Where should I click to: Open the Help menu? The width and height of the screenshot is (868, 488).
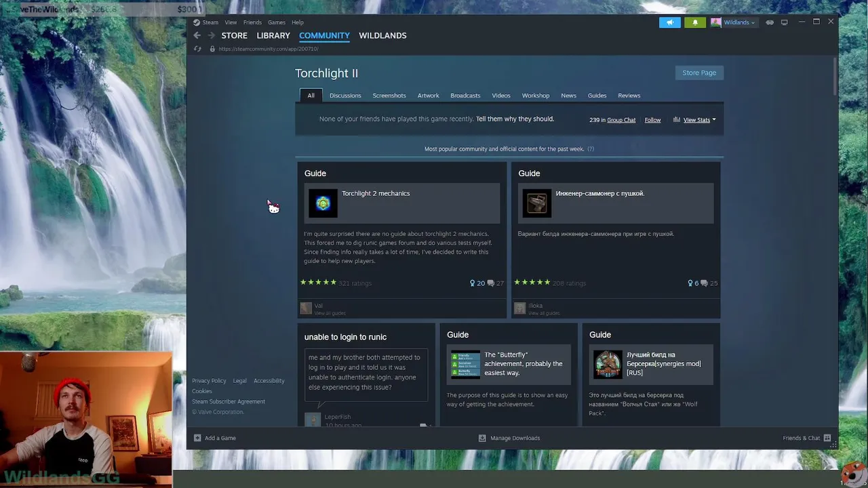click(x=298, y=22)
